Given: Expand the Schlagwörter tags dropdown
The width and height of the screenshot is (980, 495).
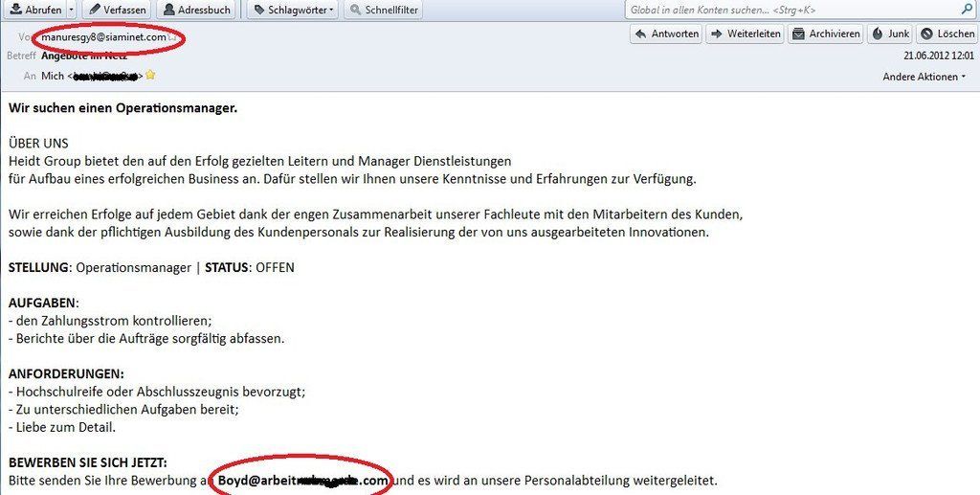Looking at the screenshot, I should point(293,10).
